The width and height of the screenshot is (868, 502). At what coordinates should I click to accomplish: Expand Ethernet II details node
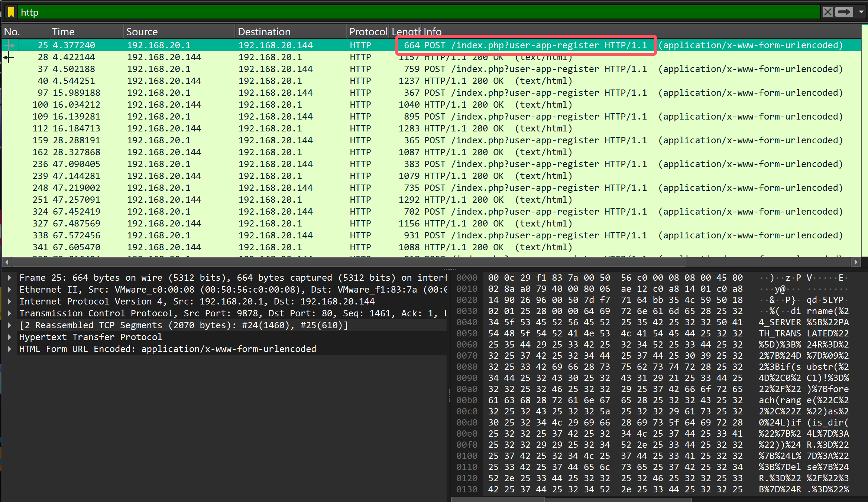click(x=10, y=290)
